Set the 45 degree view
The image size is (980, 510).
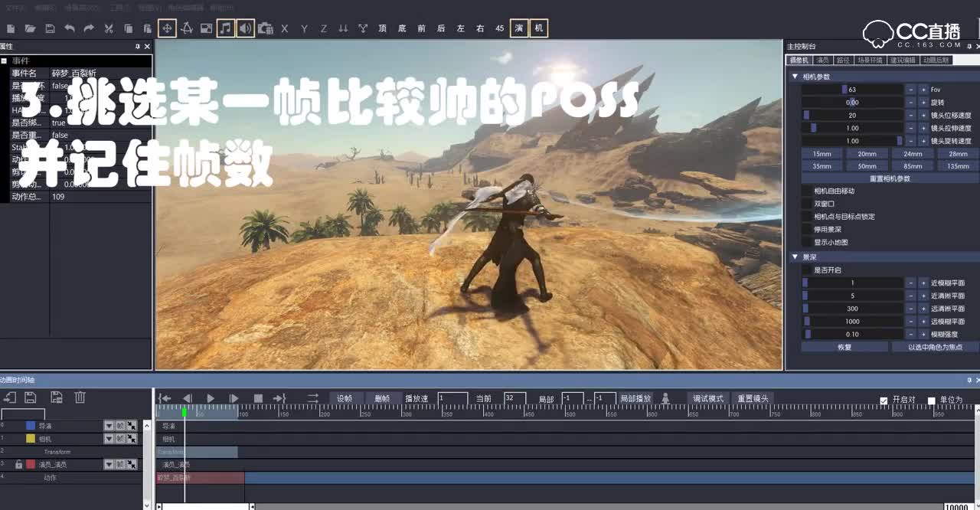coord(500,28)
